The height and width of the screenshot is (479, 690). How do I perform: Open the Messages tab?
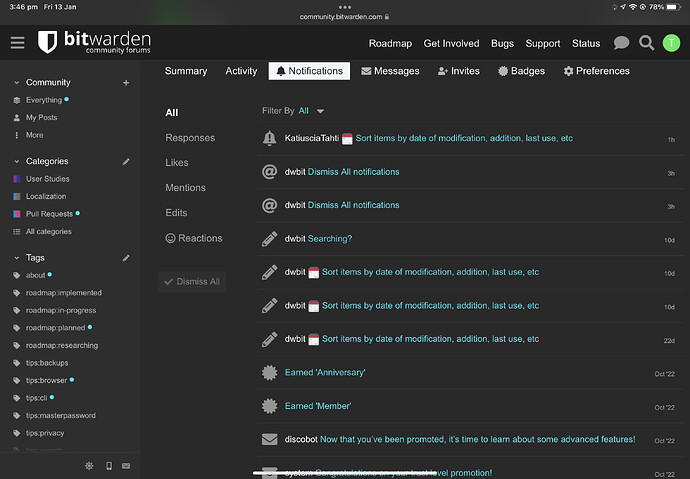point(390,71)
